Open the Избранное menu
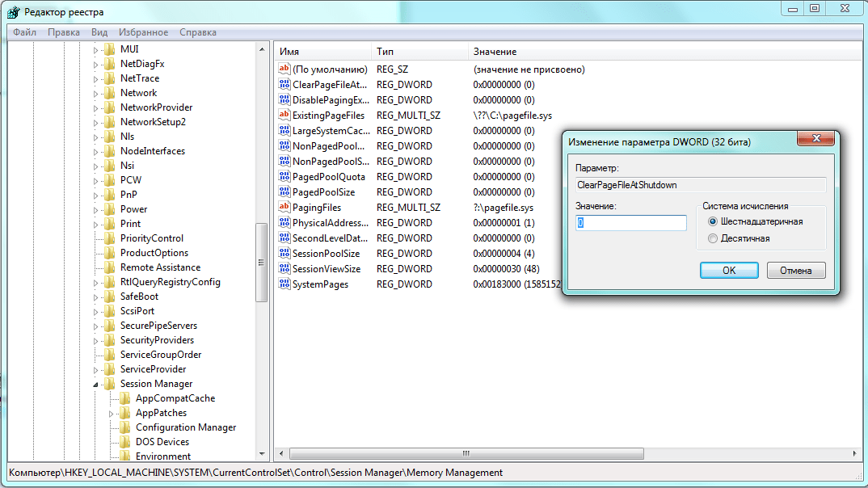 click(x=143, y=32)
